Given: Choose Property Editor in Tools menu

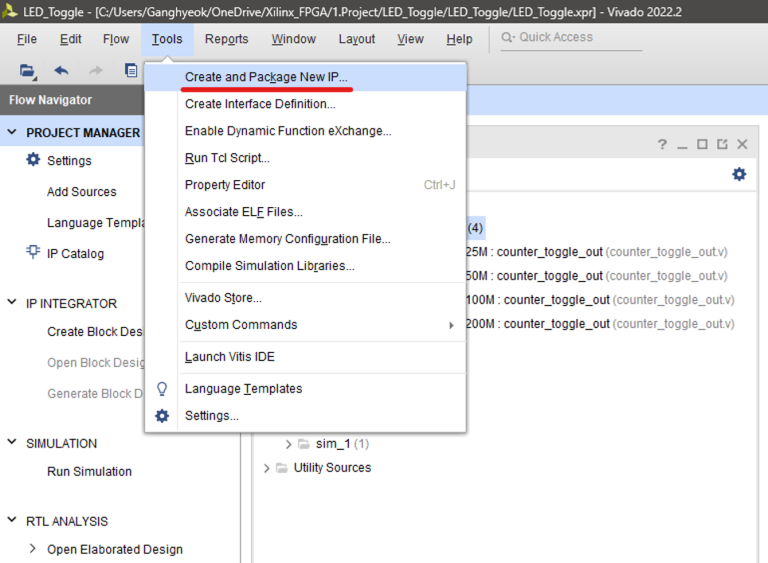Looking at the screenshot, I should pyautogui.click(x=306, y=185).
